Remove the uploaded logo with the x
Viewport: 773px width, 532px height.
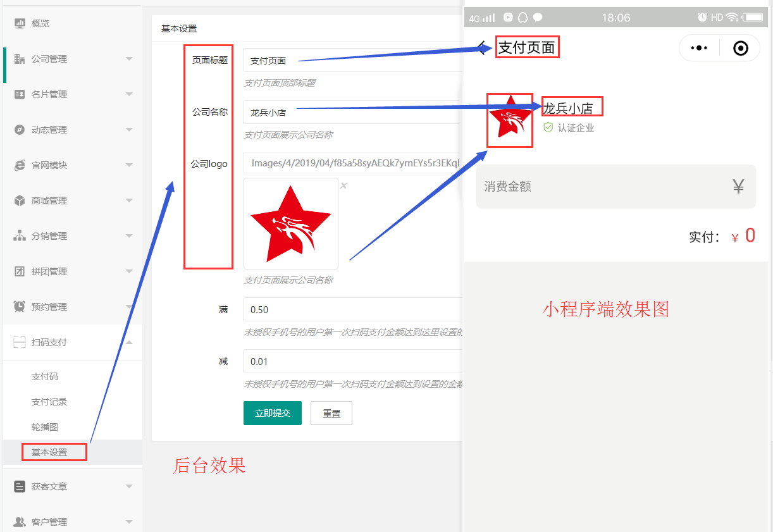[343, 185]
